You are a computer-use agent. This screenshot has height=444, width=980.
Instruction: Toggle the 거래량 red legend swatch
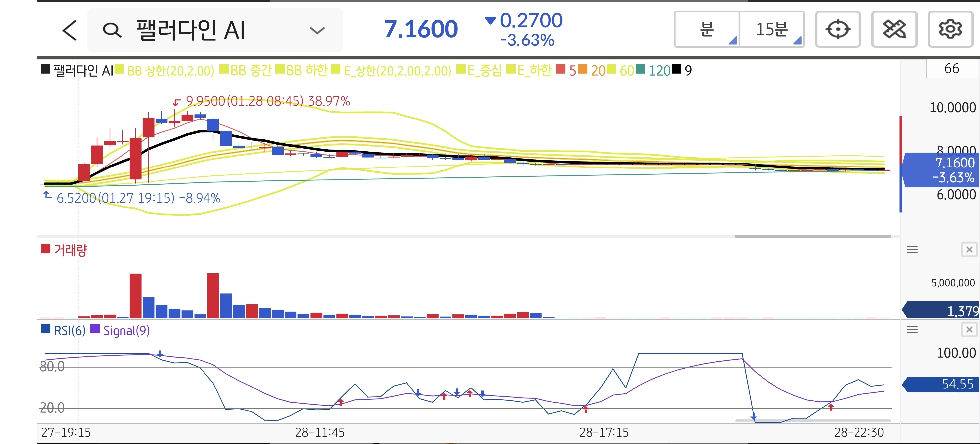pyautogui.click(x=46, y=249)
